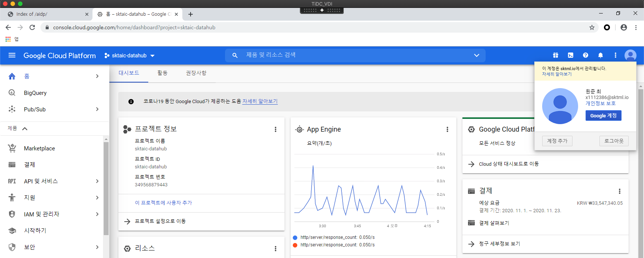644x258 pixels.
Task: Open the sktaic-datahub project selector dropdown
Action: 130,55
